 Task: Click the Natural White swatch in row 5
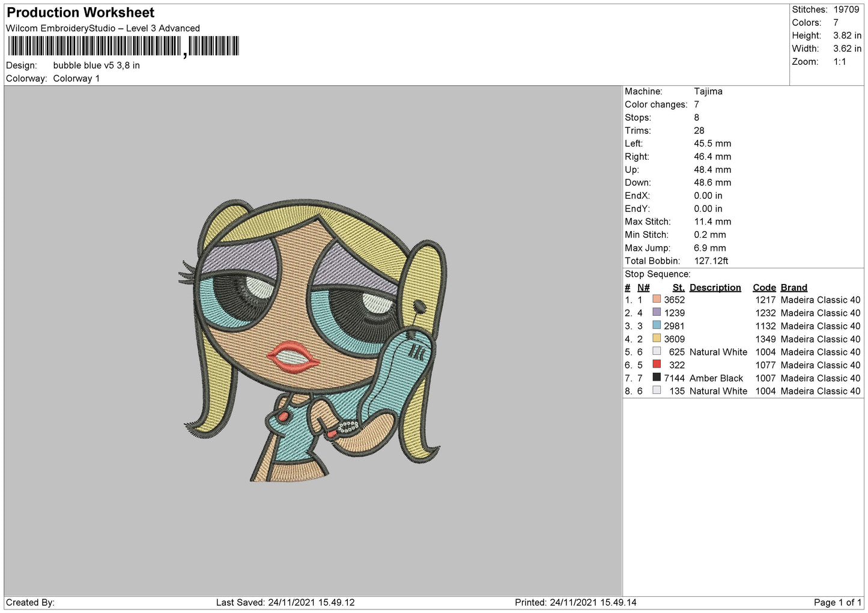click(657, 351)
